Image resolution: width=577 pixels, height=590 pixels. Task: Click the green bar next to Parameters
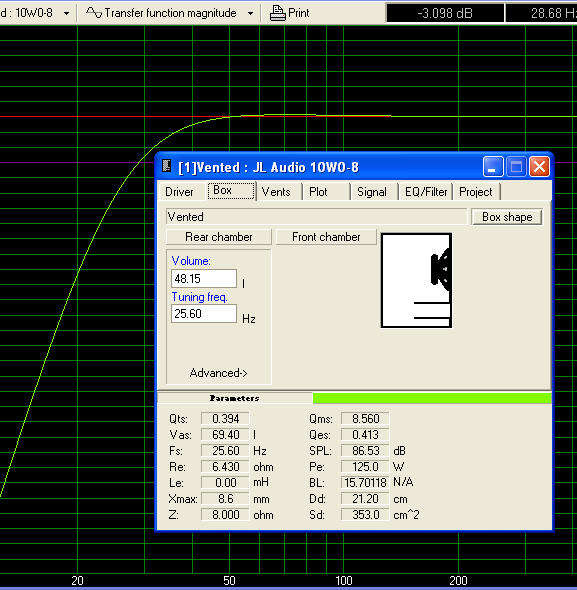[432, 398]
